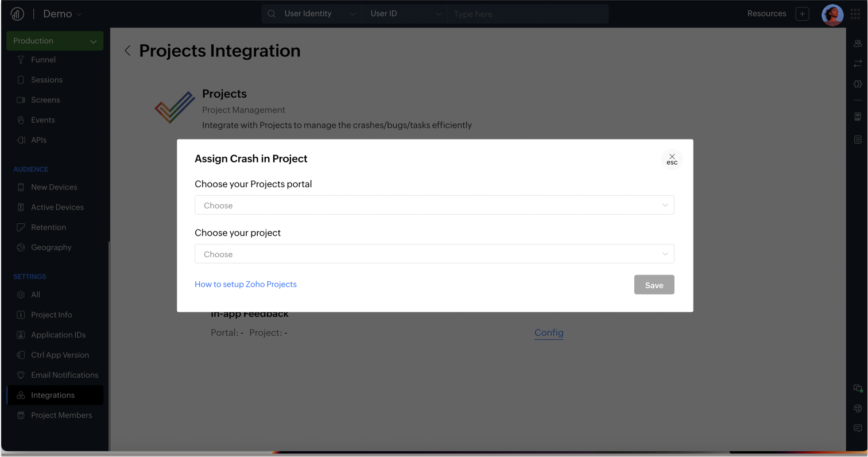Open the User ID filter dropdown
This screenshot has height=457, width=868.
coord(405,14)
